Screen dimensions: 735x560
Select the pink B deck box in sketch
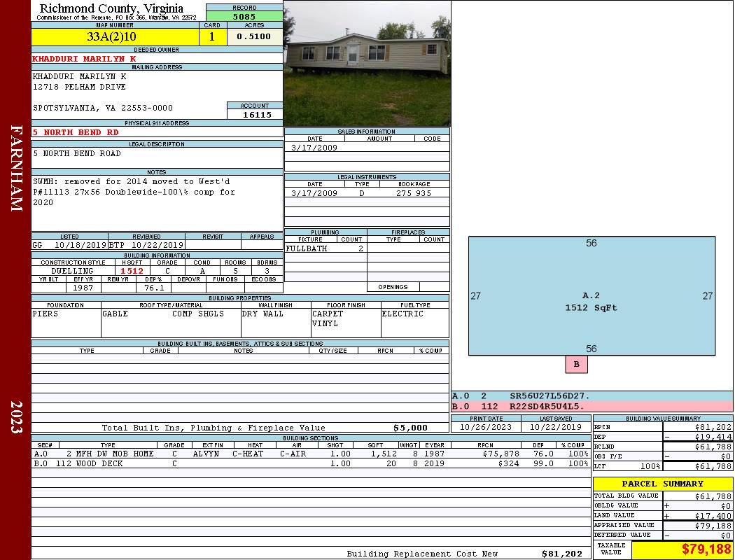coord(576,364)
